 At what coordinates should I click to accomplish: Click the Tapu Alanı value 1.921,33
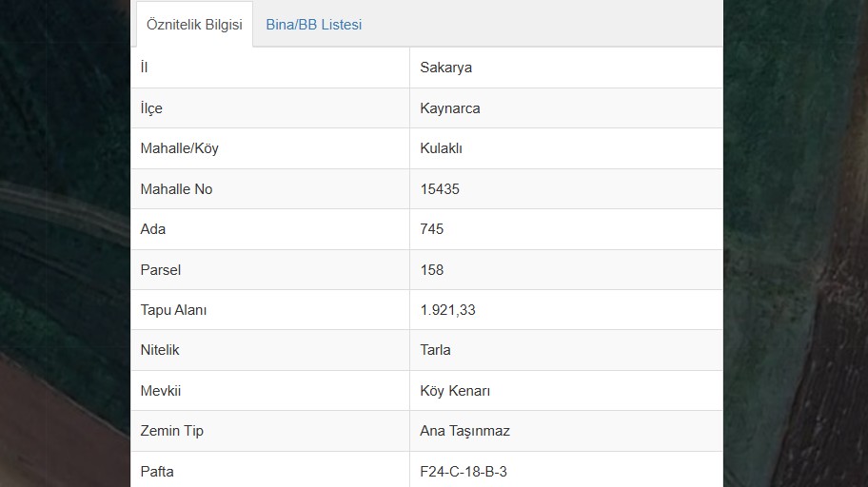point(447,310)
